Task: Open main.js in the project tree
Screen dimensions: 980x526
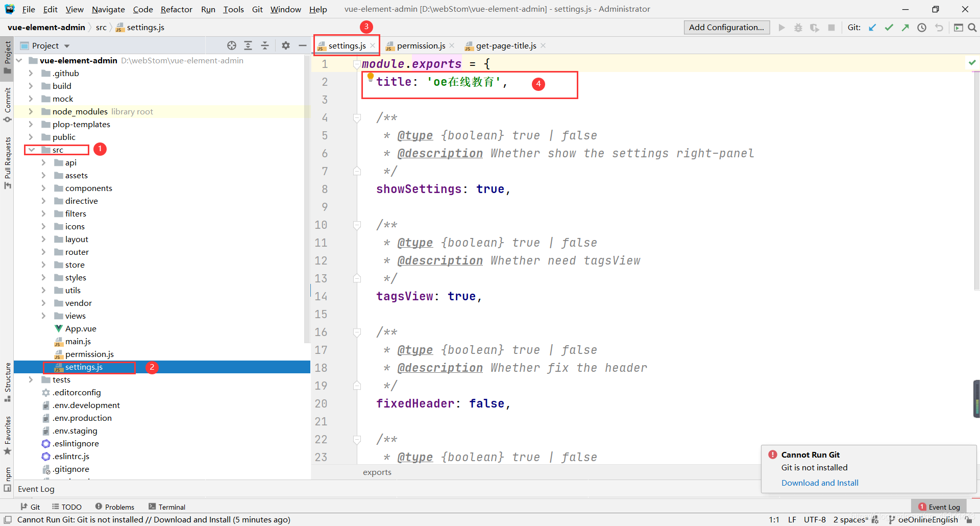Action: 78,341
